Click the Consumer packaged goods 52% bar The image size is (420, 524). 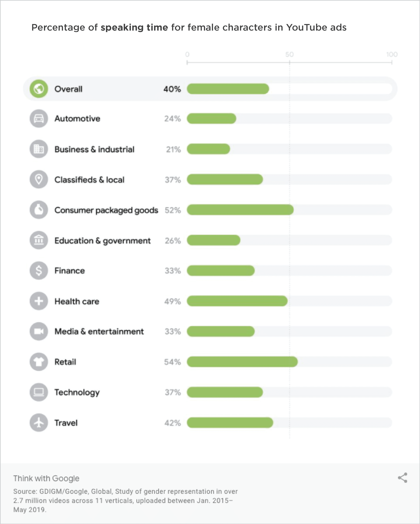tap(240, 210)
